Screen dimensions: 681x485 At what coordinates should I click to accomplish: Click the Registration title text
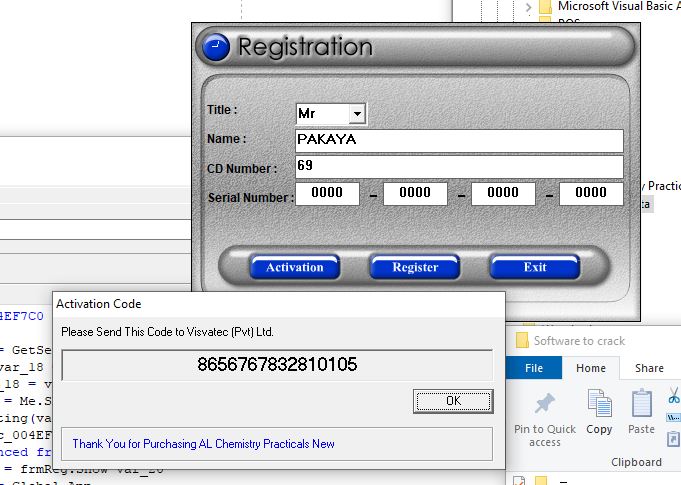point(305,47)
